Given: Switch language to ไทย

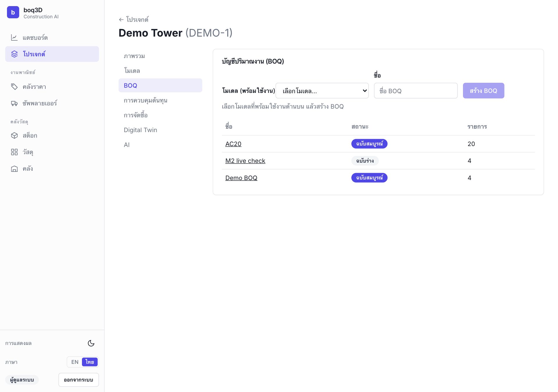Looking at the screenshot, I should click(90, 362).
